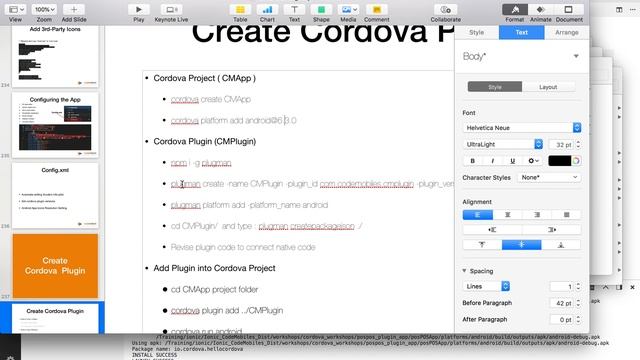This screenshot has width=640, height=360.
Task: Select the Style segment under Text
Action: [x=495, y=87]
